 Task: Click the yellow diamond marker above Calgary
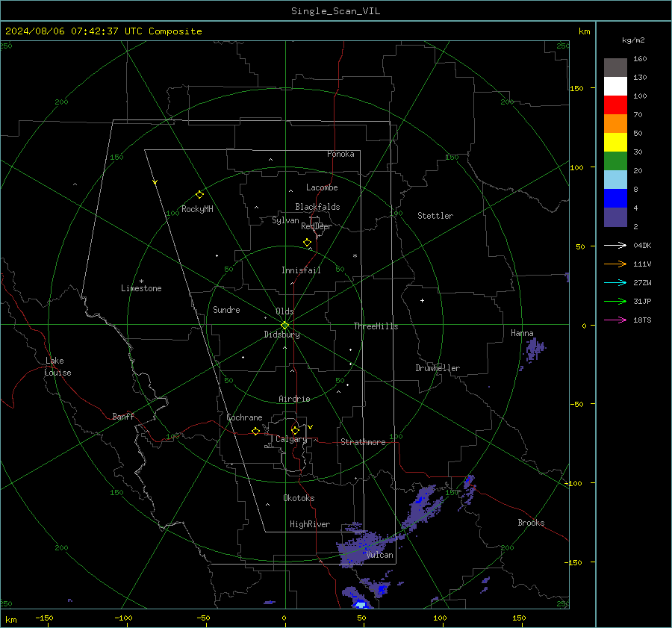(295, 430)
